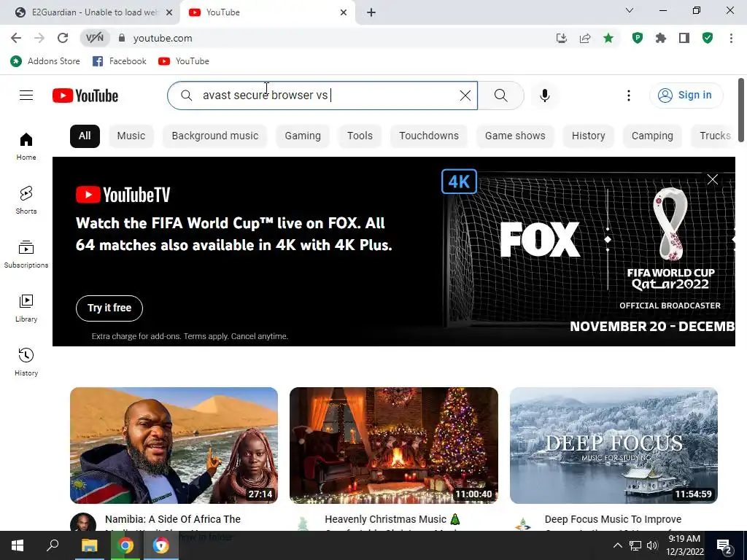Click Try it free on YouTubeTV ad
The image size is (747, 560).
coord(109,308)
